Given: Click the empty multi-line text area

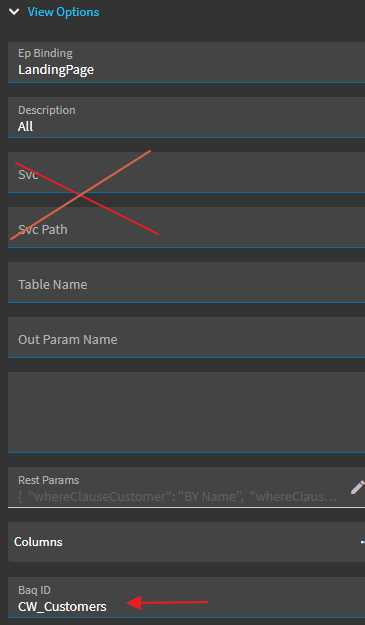Looking at the screenshot, I should (186, 412).
